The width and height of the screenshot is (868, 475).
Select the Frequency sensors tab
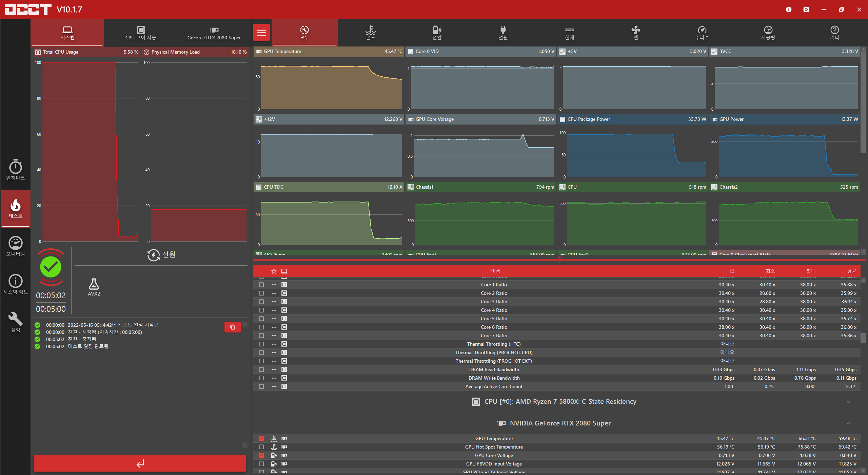coord(702,33)
